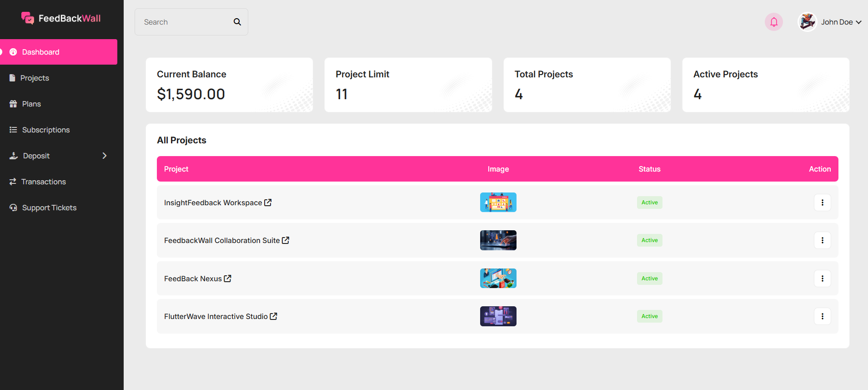Open the John Doe account dropdown arrow

pyautogui.click(x=859, y=22)
